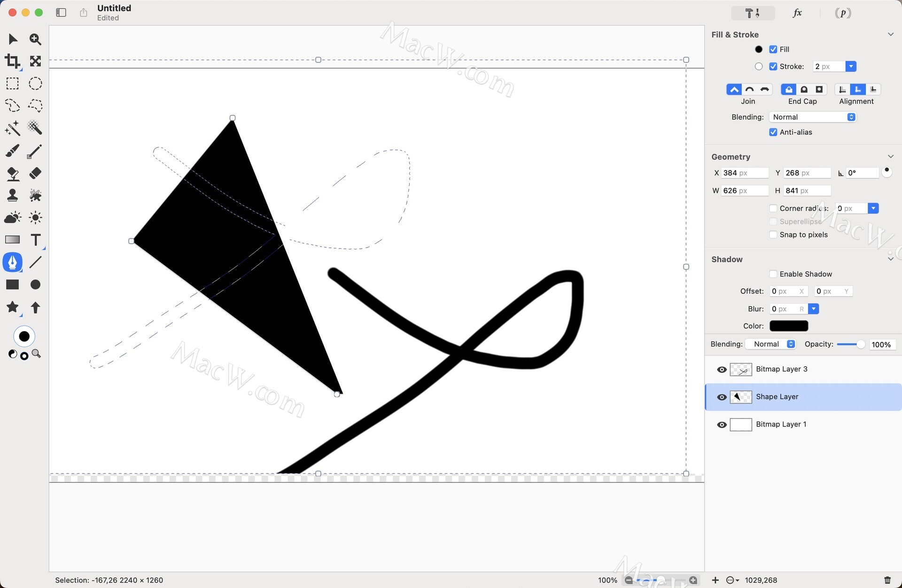Open the (p) properties tab
The image size is (902, 588).
coord(843,13)
